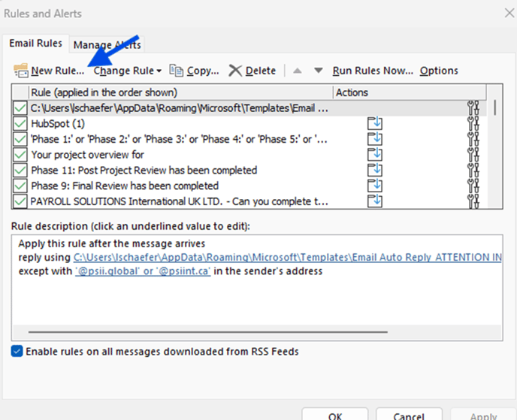517x420 pixels.
Task: Disable rules on RSS Feeds checkbox
Action: pos(17,351)
